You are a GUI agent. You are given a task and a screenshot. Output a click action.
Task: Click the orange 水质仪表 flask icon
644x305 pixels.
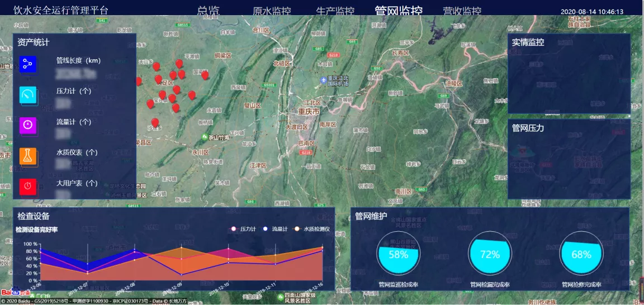click(28, 156)
